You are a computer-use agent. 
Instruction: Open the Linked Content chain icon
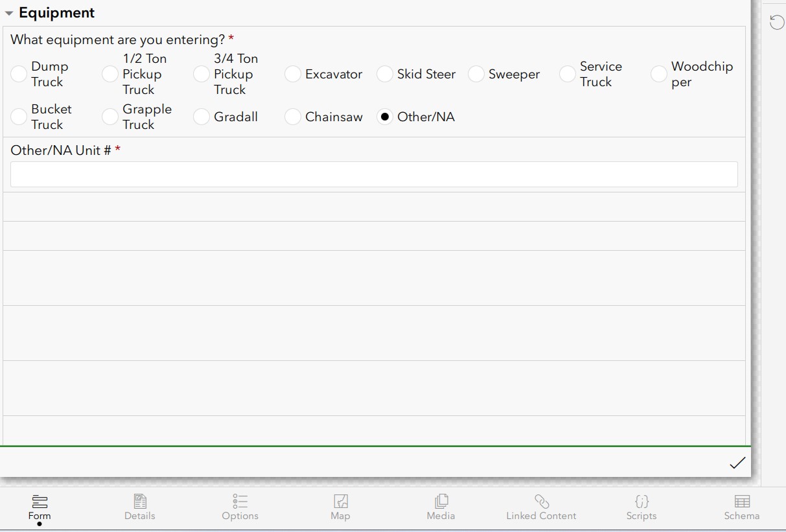(x=541, y=502)
